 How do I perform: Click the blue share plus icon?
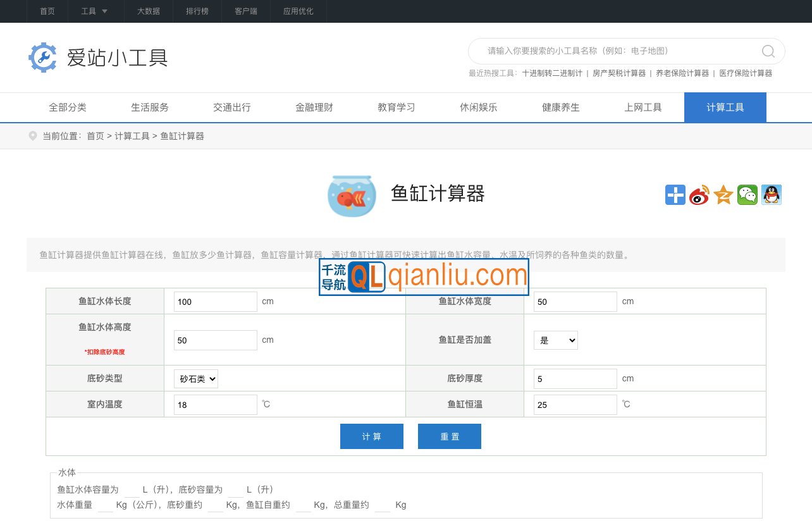pyautogui.click(x=675, y=195)
